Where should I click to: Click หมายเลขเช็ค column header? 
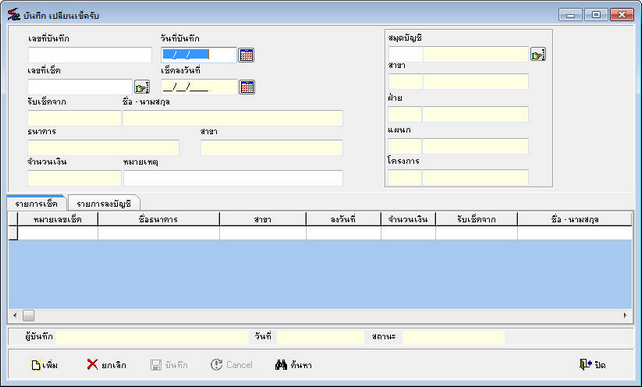(x=58, y=219)
